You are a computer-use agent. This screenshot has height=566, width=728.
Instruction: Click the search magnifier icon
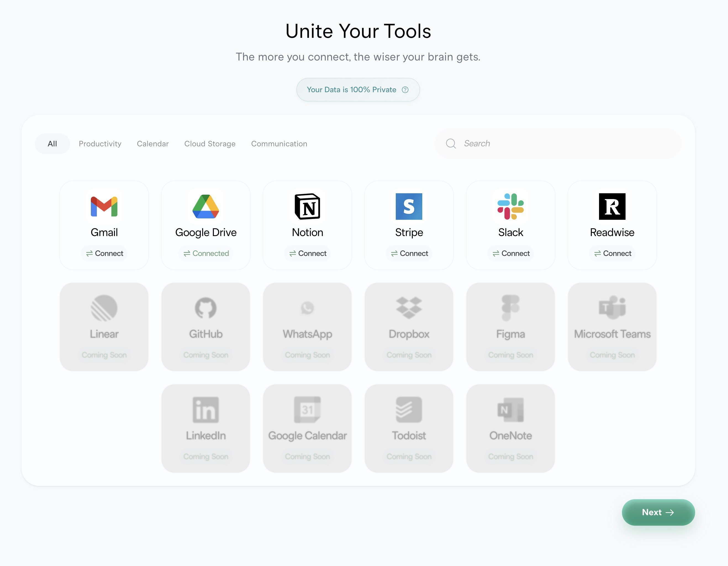(x=451, y=143)
